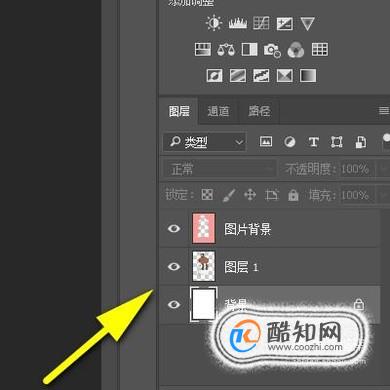
Task: Open the 类型 filter dropdown
Action: point(205,142)
